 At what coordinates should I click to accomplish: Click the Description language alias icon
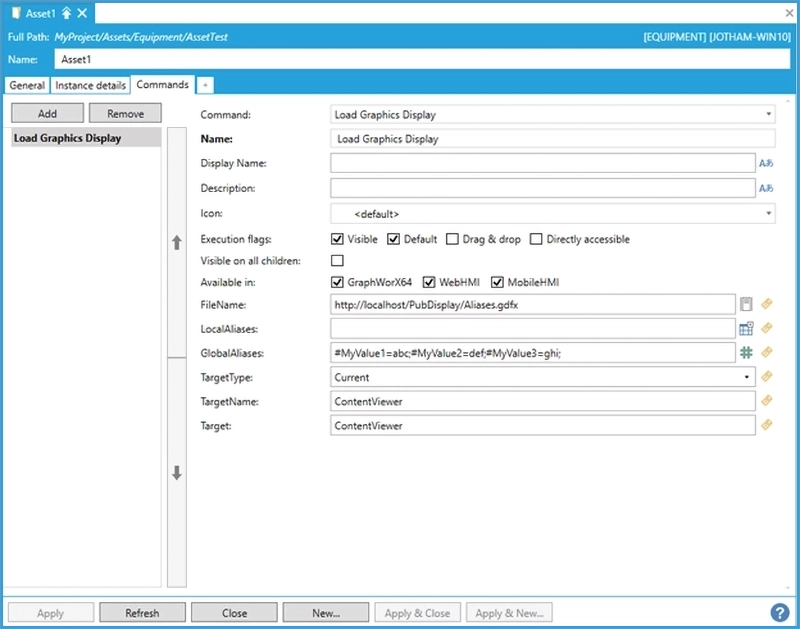tap(766, 188)
